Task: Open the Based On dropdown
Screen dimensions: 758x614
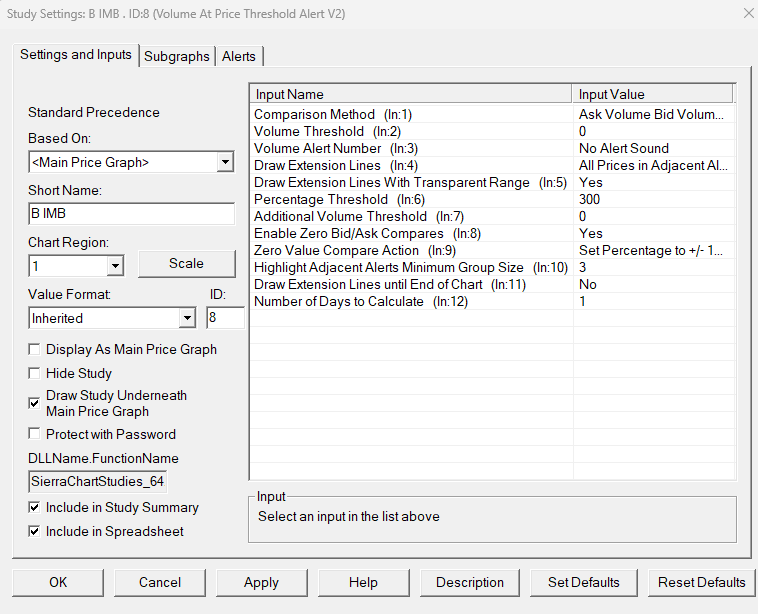Action: point(225,162)
